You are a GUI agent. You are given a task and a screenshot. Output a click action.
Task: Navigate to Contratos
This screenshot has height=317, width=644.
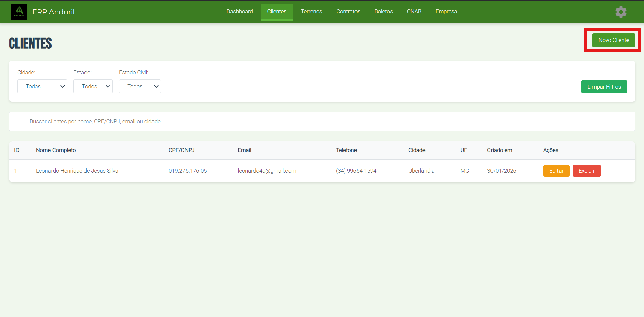pos(348,12)
